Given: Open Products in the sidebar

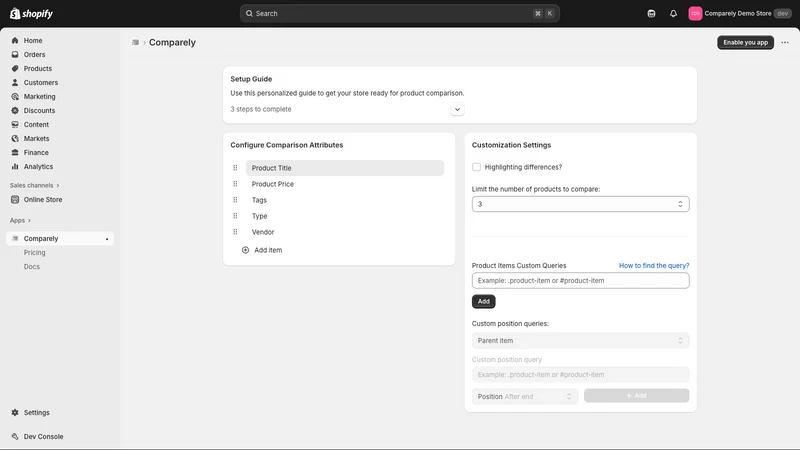Looking at the screenshot, I should coord(38,68).
